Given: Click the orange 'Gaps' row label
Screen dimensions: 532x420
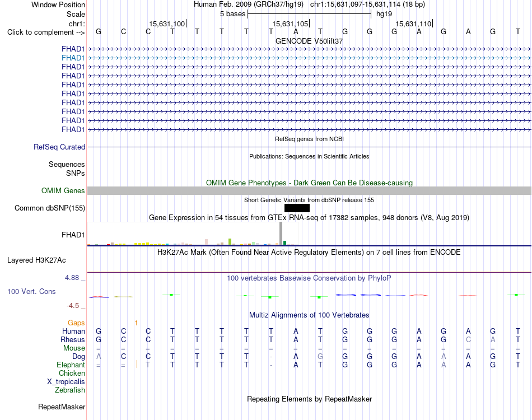Looking at the screenshot, I should coord(76,323).
